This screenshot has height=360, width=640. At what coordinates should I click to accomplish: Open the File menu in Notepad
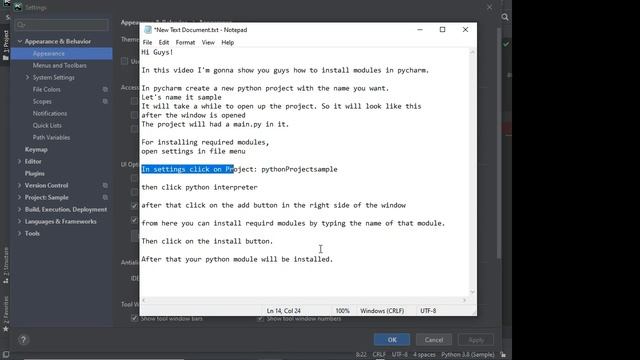click(147, 42)
